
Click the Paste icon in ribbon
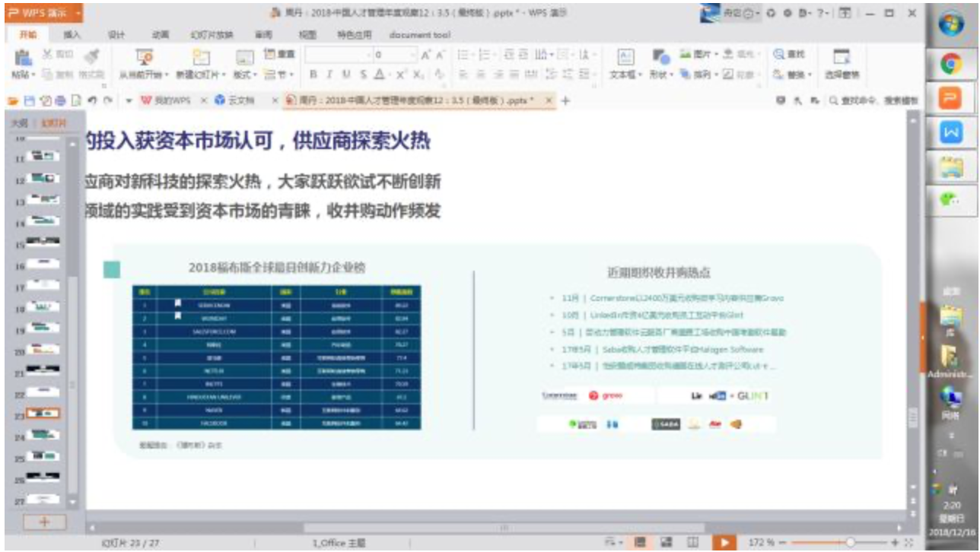point(23,57)
